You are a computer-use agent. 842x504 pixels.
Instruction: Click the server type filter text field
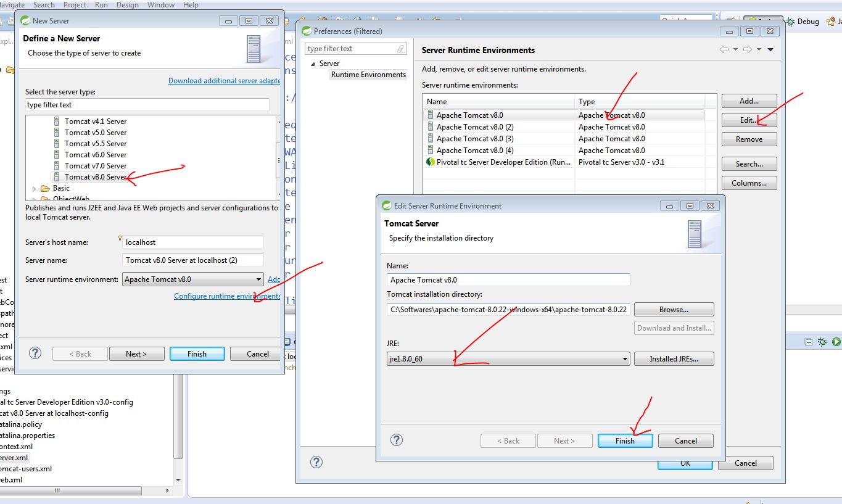coord(147,105)
